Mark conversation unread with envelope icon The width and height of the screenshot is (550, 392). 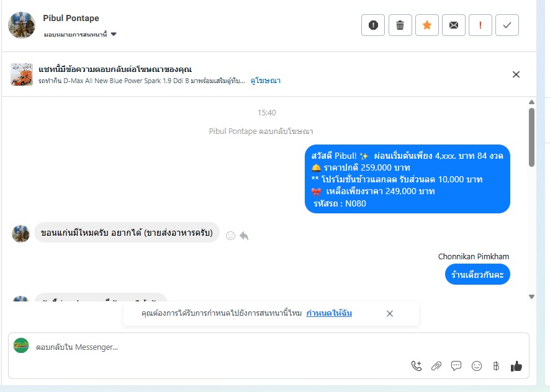[x=454, y=25]
